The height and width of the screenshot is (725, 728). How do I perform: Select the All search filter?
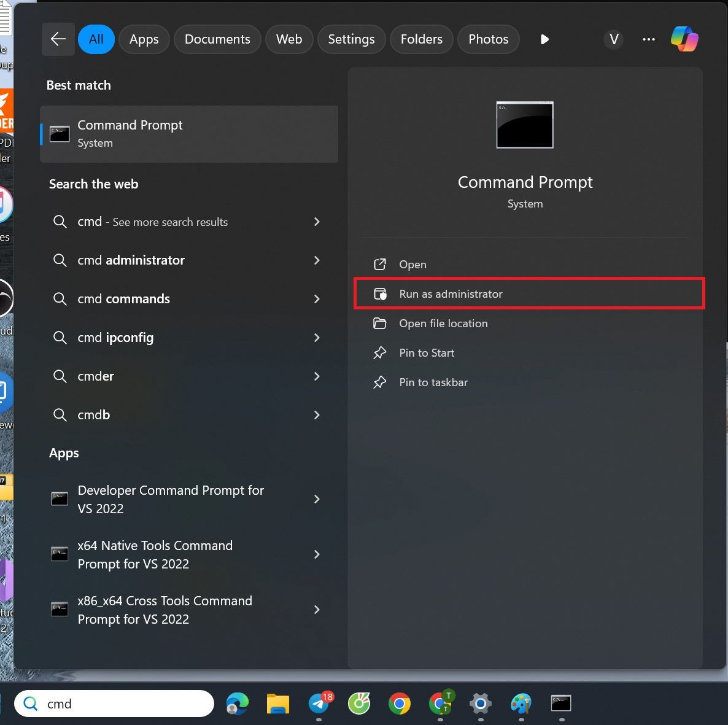(96, 39)
